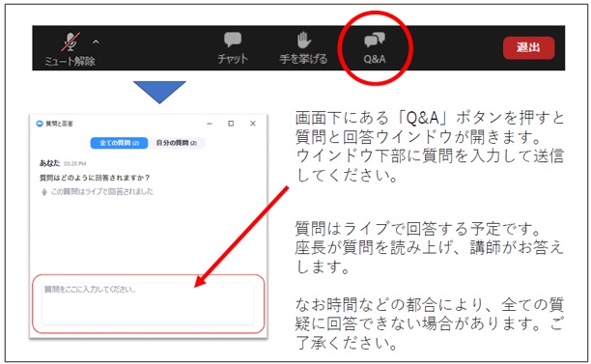The height and width of the screenshot is (364, 591).
Task: Switch to 全ての質問 tab
Action: tap(119, 143)
